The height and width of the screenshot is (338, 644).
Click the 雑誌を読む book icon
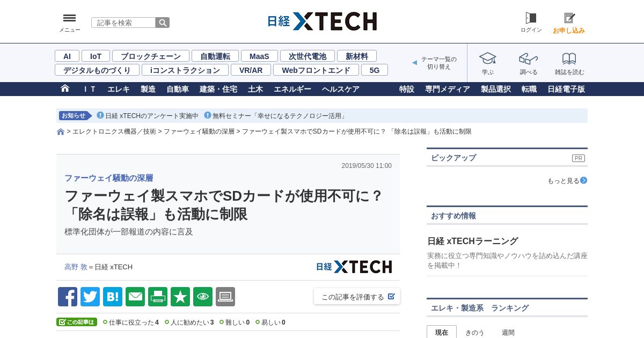(x=569, y=58)
